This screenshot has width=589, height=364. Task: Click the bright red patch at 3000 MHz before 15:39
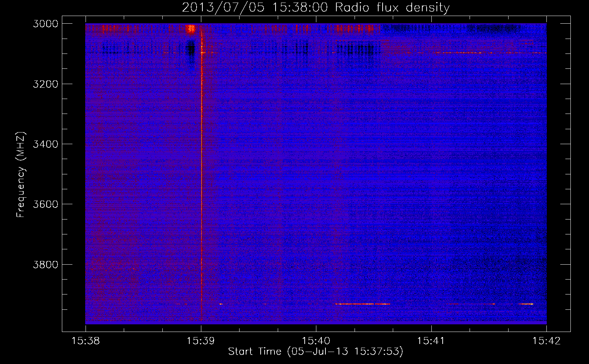point(191,29)
